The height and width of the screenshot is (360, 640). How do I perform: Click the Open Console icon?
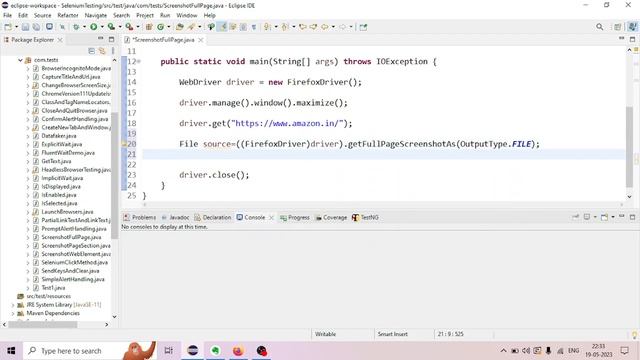[604, 217]
